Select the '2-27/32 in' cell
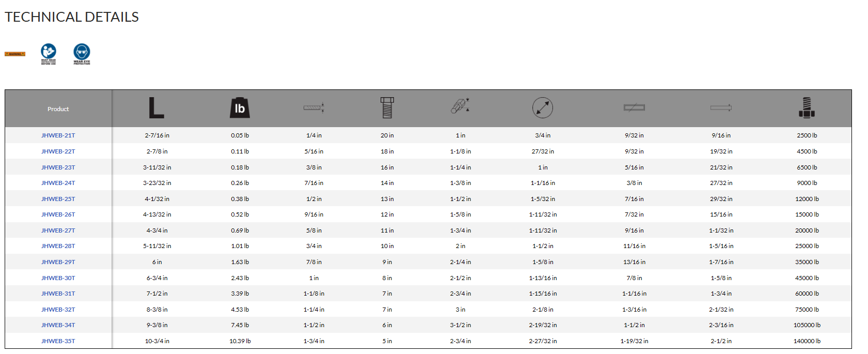 543,341
